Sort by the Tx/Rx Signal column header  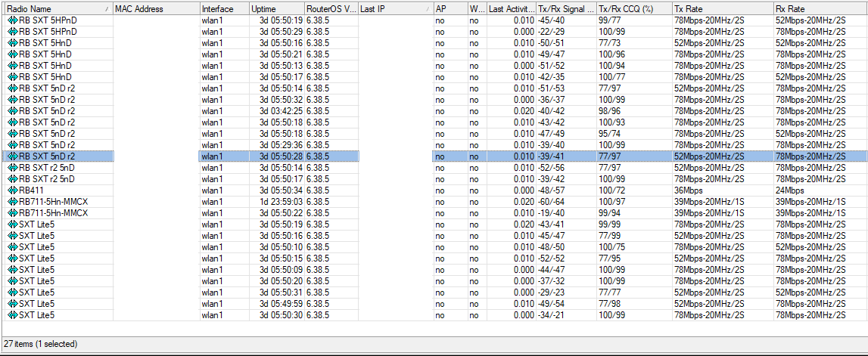[x=566, y=9]
